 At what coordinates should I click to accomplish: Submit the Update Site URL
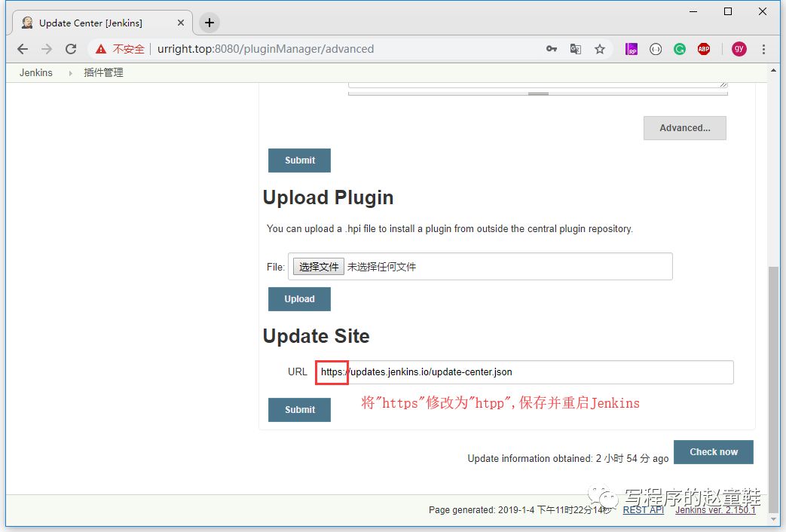(x=299, y=410)
